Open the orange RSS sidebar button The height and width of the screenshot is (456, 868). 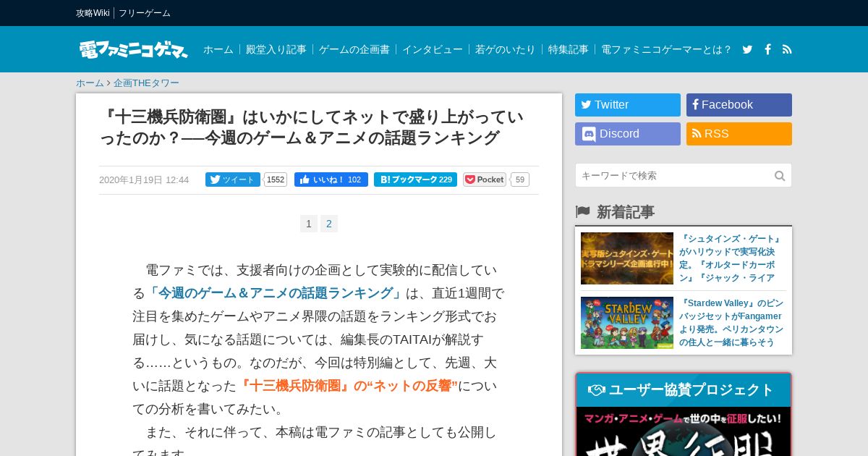[739, 134]
